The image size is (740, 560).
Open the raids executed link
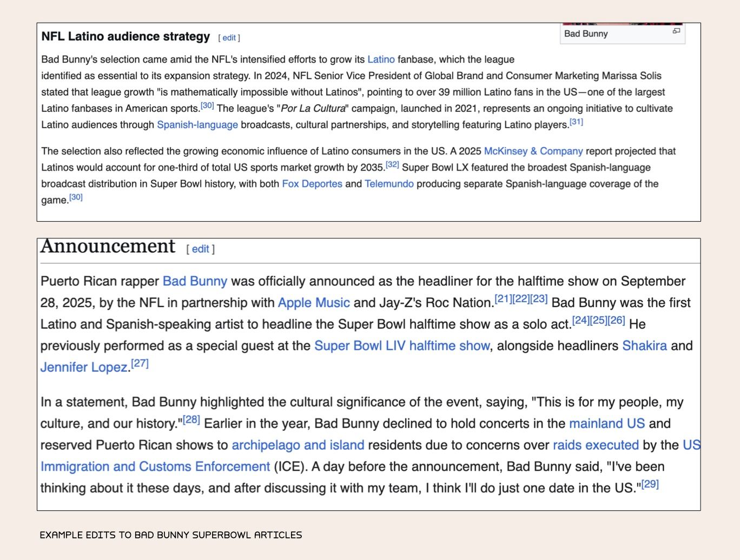point(596,445)
